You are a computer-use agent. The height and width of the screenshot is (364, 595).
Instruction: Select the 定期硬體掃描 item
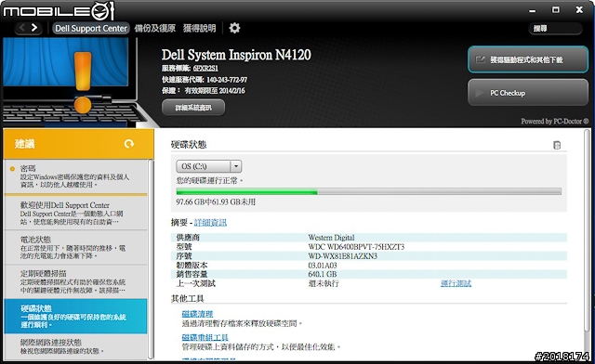[x=75, y=281]
